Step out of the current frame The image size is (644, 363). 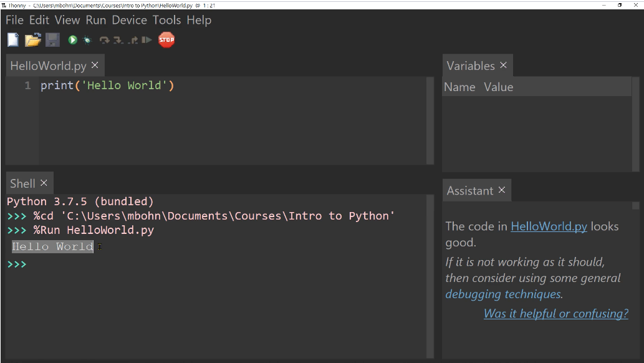(132, 39)
